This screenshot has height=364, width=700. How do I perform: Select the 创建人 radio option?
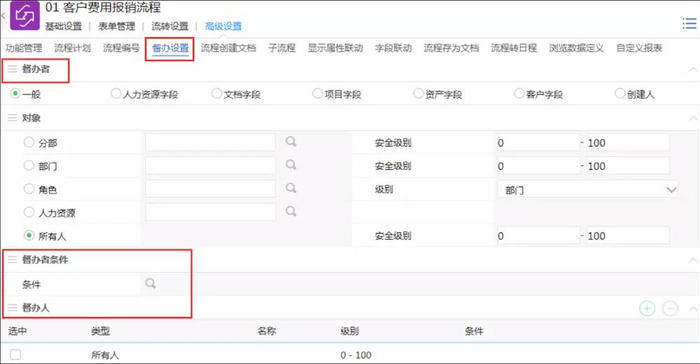pos(620,93)
